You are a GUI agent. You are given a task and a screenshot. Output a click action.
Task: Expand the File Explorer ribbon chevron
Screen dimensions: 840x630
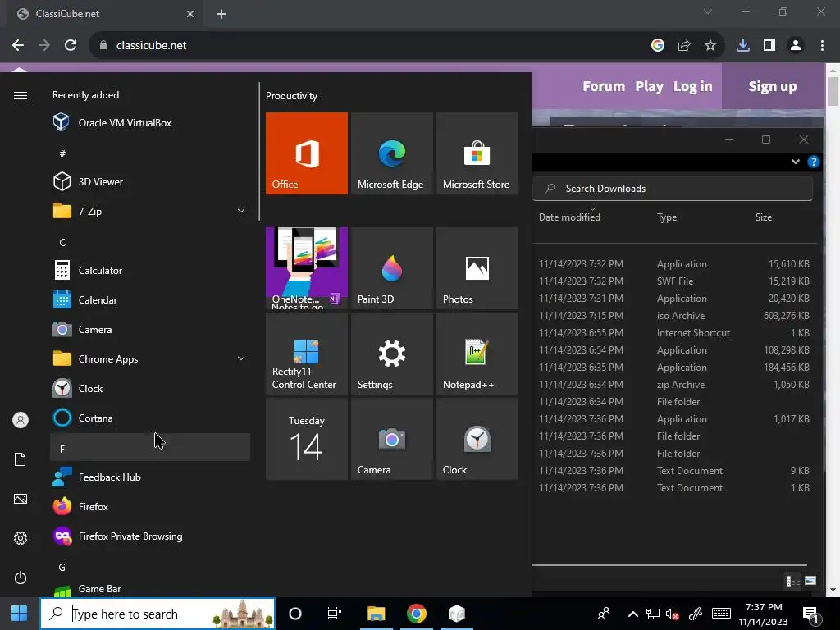pos(796,162)
